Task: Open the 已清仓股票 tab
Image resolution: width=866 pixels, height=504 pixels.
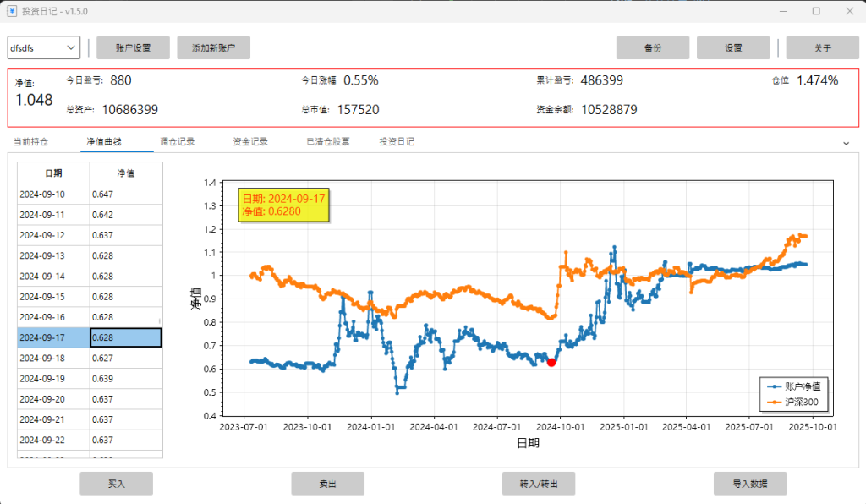Action: click(327, 141)
